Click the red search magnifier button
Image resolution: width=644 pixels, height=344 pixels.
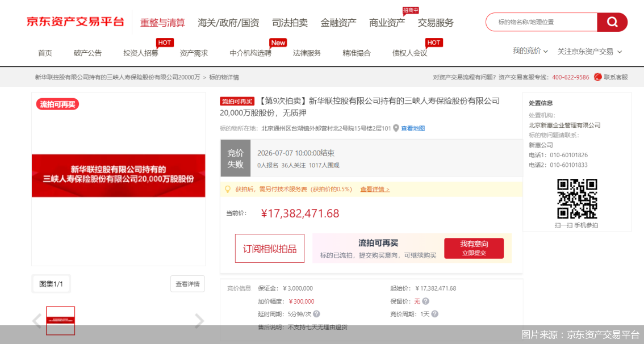point(612,22)
